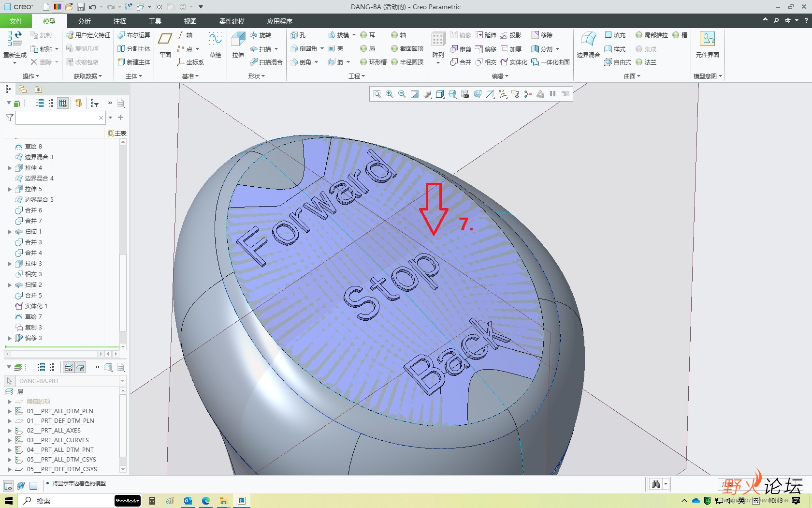The height and width of the screenshot is (508, 812).
Task: Select the Merge (合并) tool in ribbon
Action: coord(461,62)
